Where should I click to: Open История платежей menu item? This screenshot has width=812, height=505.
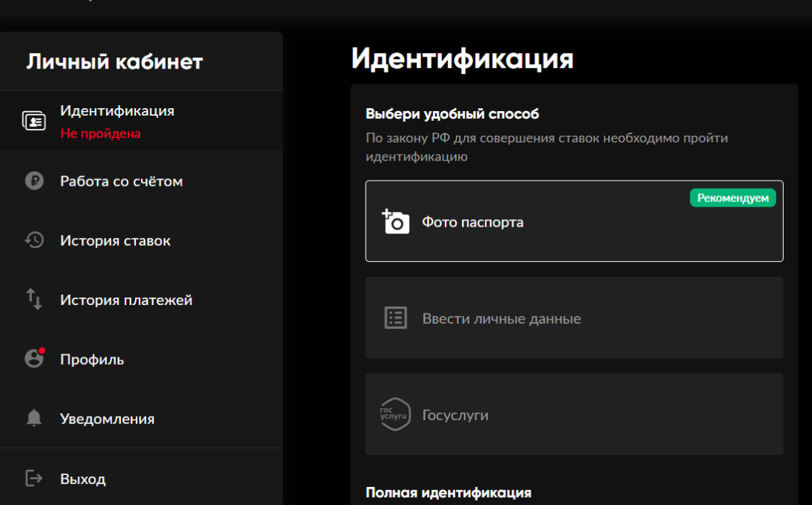(x=126, y=300)
